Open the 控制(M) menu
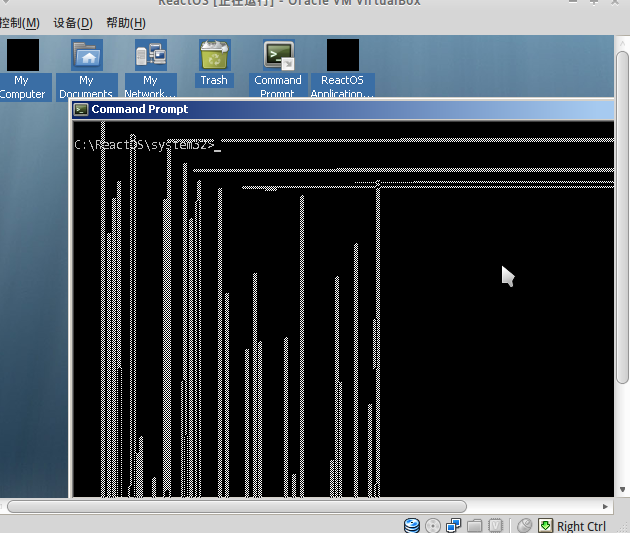The height and width of the screenshot is (533, 630). [x=20, y=23]
